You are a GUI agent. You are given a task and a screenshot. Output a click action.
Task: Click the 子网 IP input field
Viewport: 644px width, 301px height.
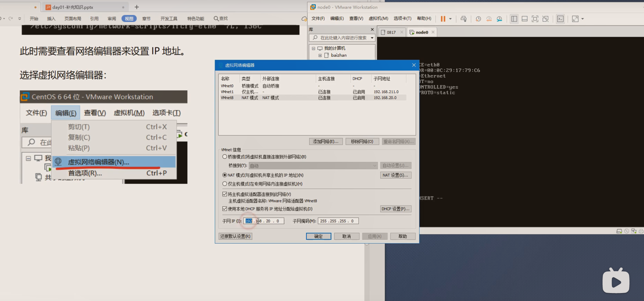pos(264,221)
